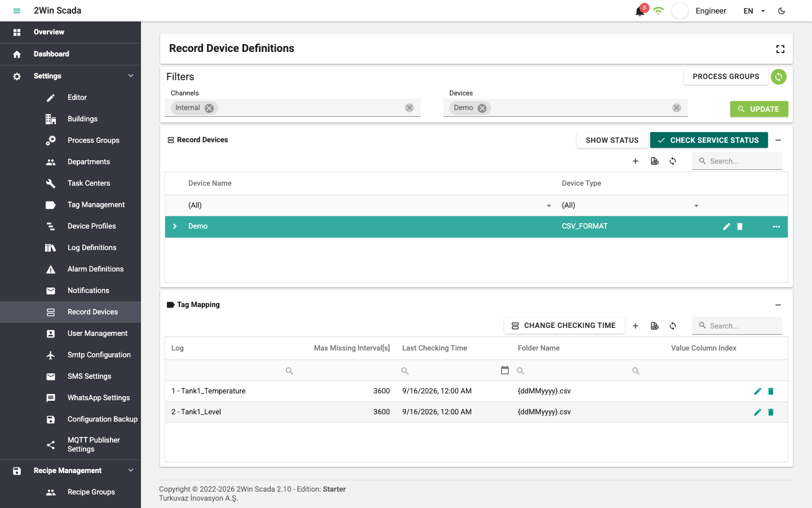The width and height of the screenshot is (812, 508).
Task: Add a new record device with plus icon
Action: (636, 161)
